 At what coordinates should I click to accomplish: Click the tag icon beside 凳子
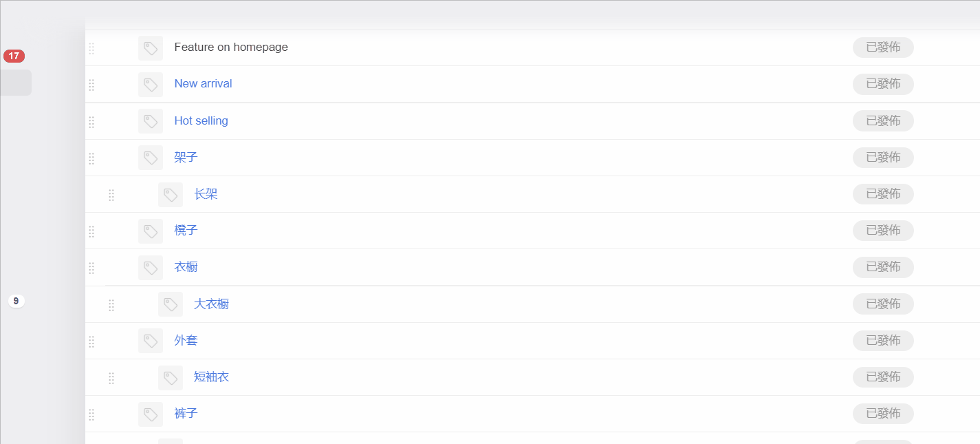151,231
